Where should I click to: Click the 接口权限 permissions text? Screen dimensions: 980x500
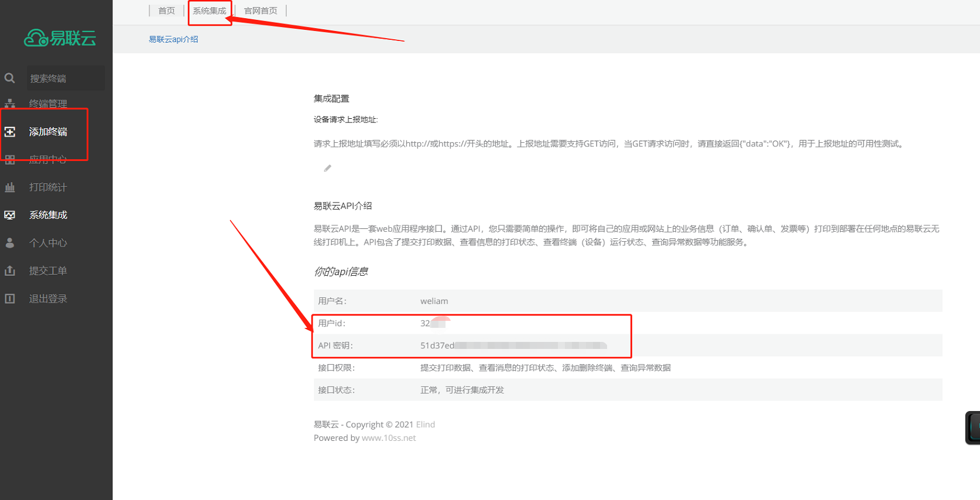click(x=546, y=368)
